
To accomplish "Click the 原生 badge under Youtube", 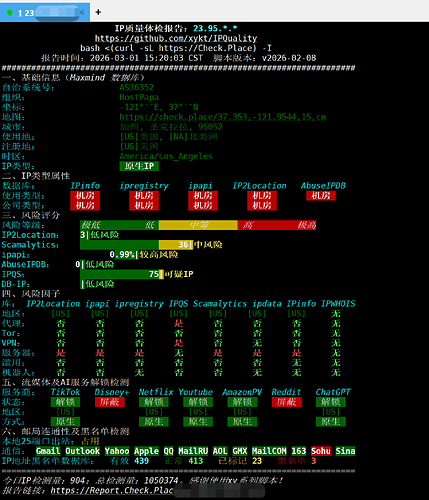I will [x=198, y=422].
